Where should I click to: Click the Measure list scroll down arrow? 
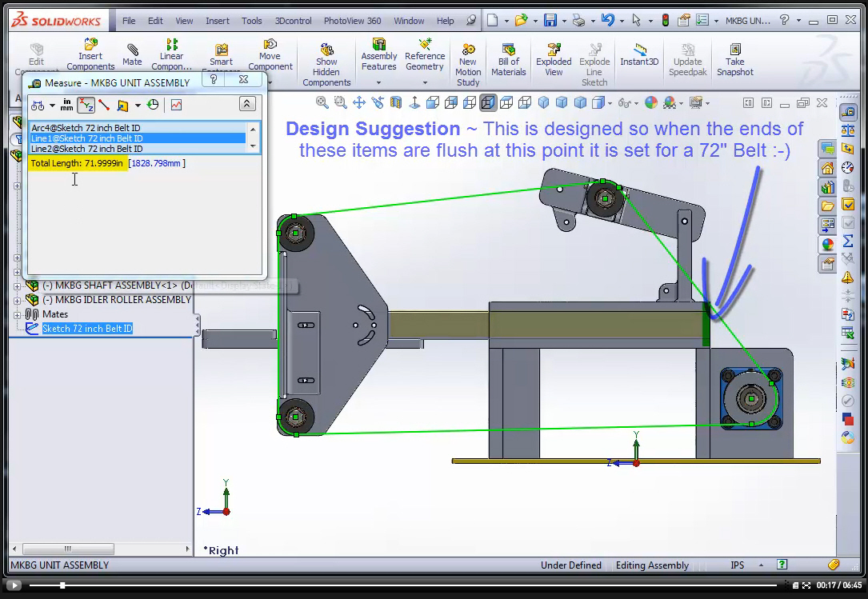click(x=253, y=146)
